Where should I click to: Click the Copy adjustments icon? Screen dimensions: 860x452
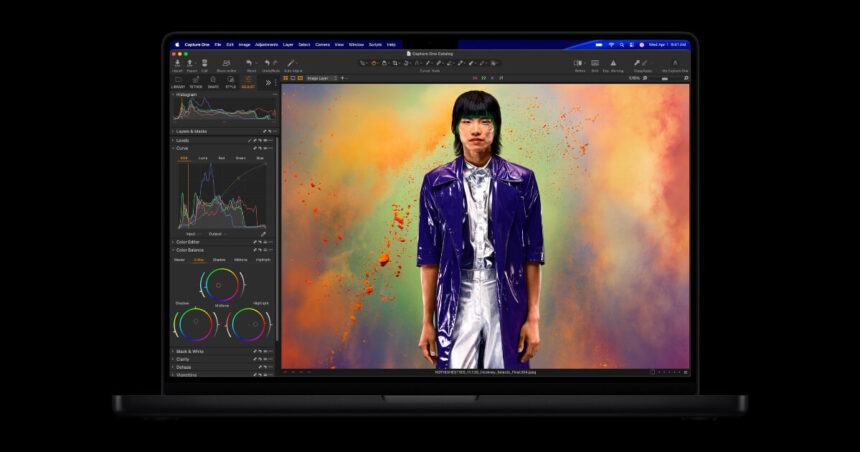pyautogui.click(x=637, y=64)
